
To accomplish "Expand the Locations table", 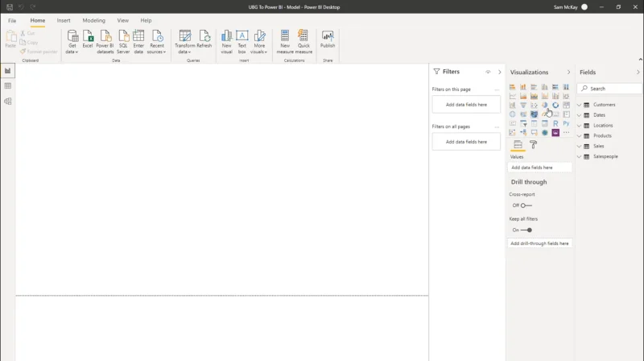I will point(579,126).
